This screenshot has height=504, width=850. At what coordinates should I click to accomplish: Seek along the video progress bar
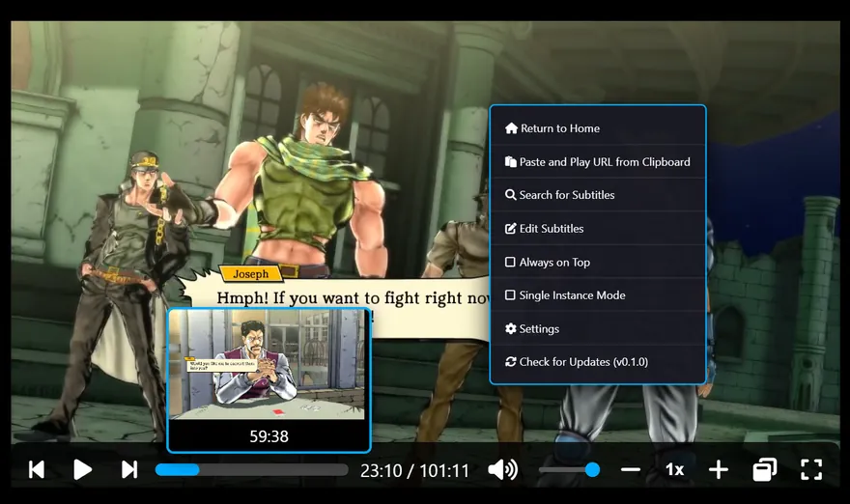(x=251, y=470)
